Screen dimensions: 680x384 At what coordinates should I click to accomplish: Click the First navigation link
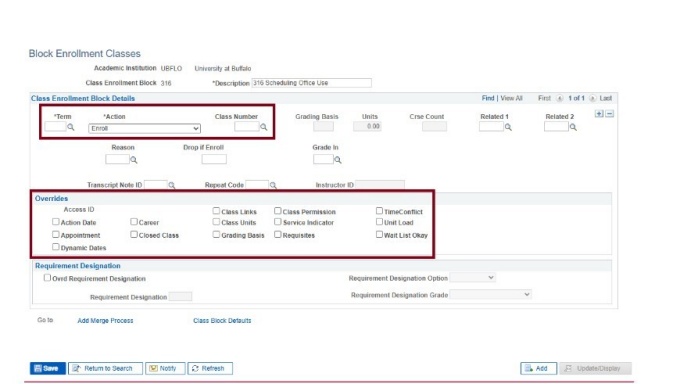tap(544, 98)
